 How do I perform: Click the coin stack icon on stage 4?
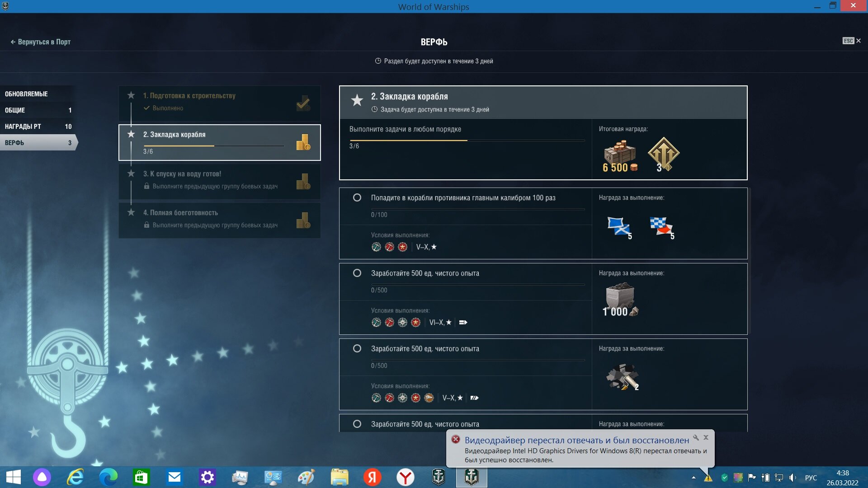(303, 221)
